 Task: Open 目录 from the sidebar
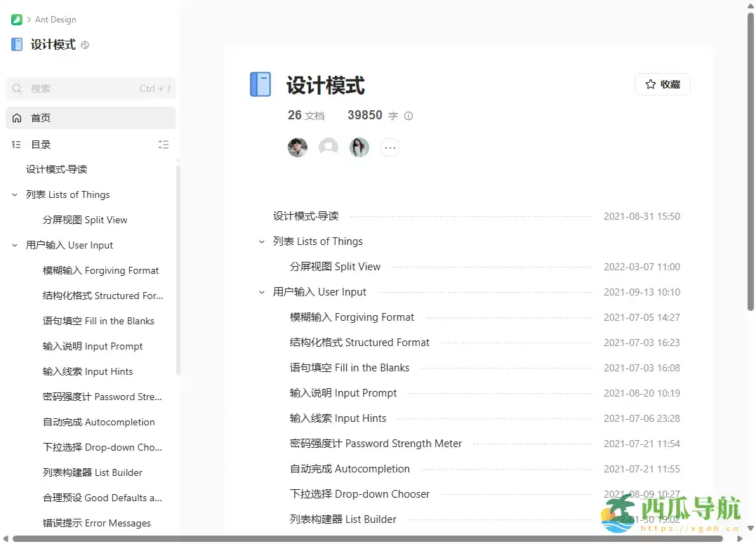pyautogui.click(x=40, y=145)
